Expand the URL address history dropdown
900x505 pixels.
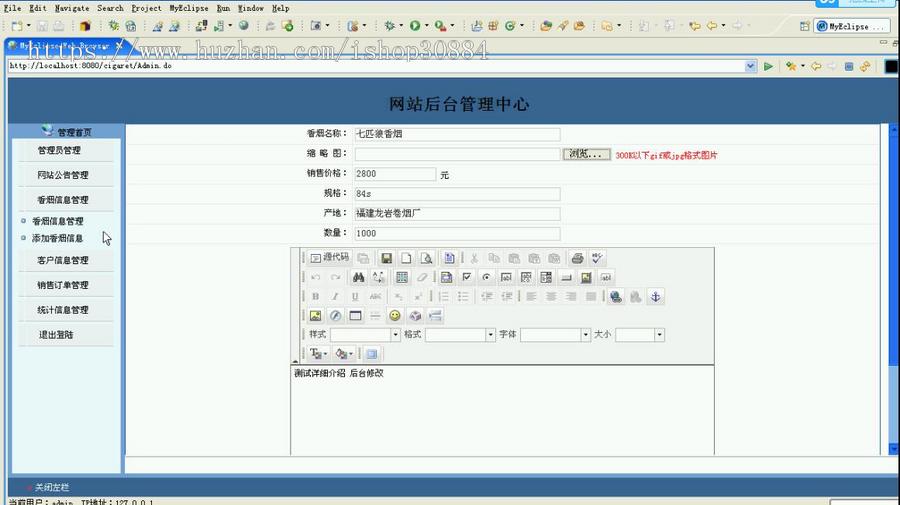(750, 66)
